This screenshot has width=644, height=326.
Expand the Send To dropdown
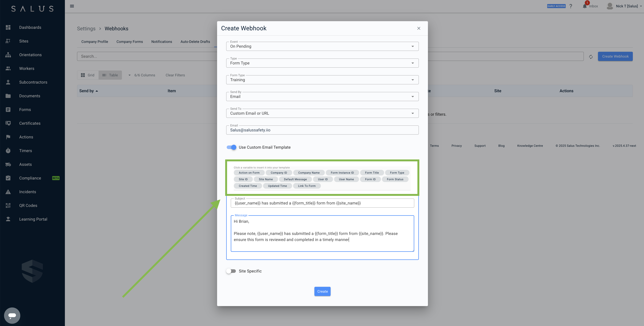pyautogui.click(x=322, y=113)
